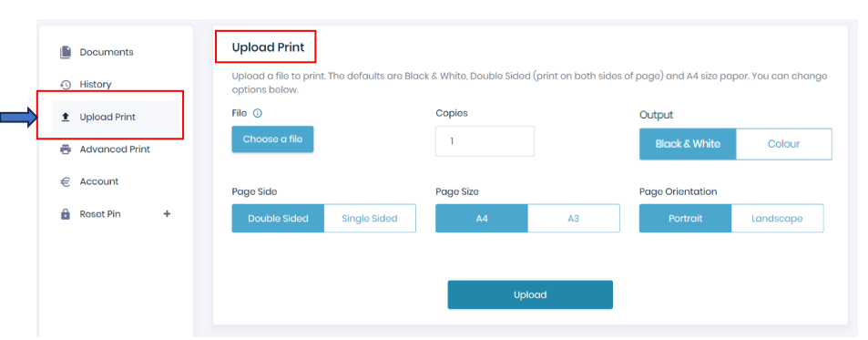Click the Advanced Print printer icon
The width and height of the screenshot is (868, 340).
[x=66, y=149]
